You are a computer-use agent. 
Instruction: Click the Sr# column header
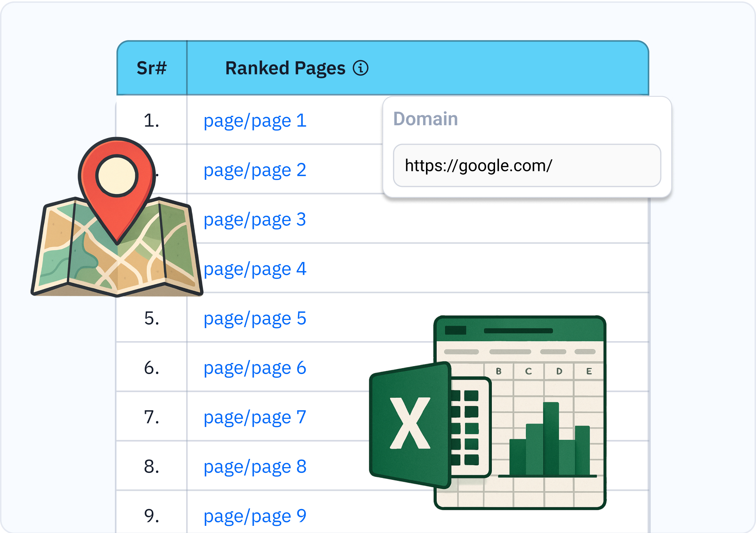pyautogui.click(x=152, y=68)
